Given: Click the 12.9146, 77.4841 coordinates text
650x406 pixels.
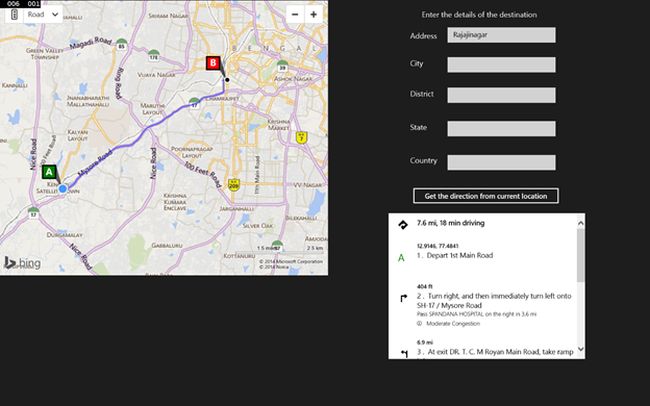Looking at the screenshot, I should [437, 246].
